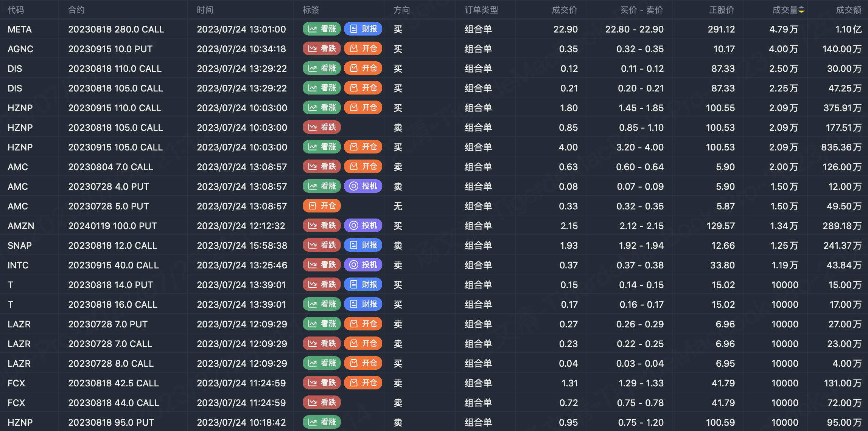Click the 投机 tag in the AMZN row
Image resolution: width=868 pixels, height=431 pixels.
[x=363, y=226]
